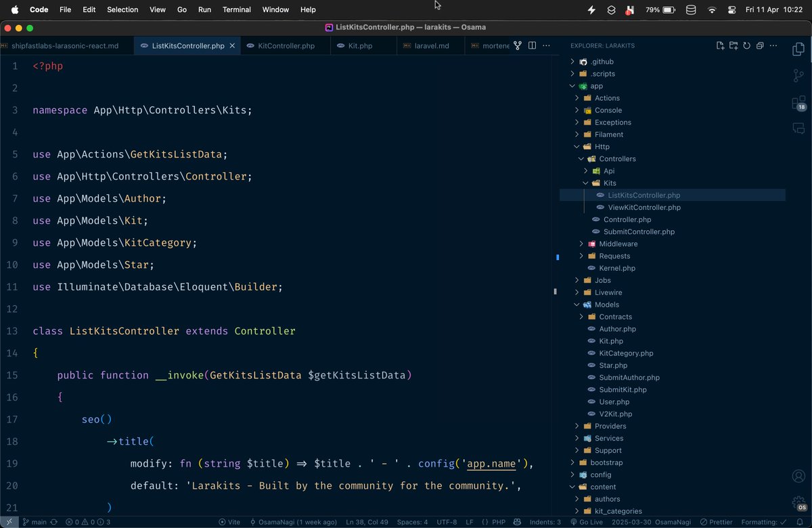
Task: Open the Spaces: 4 indentation selector
Action: (x=412, y=522)
